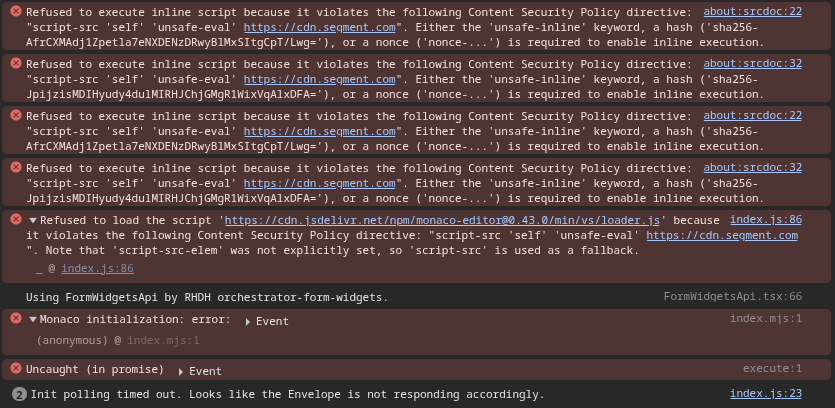Viewport: 835px width, 408px height.
Task: Click the error icon on the topmost console error
Action: point(16,11)
